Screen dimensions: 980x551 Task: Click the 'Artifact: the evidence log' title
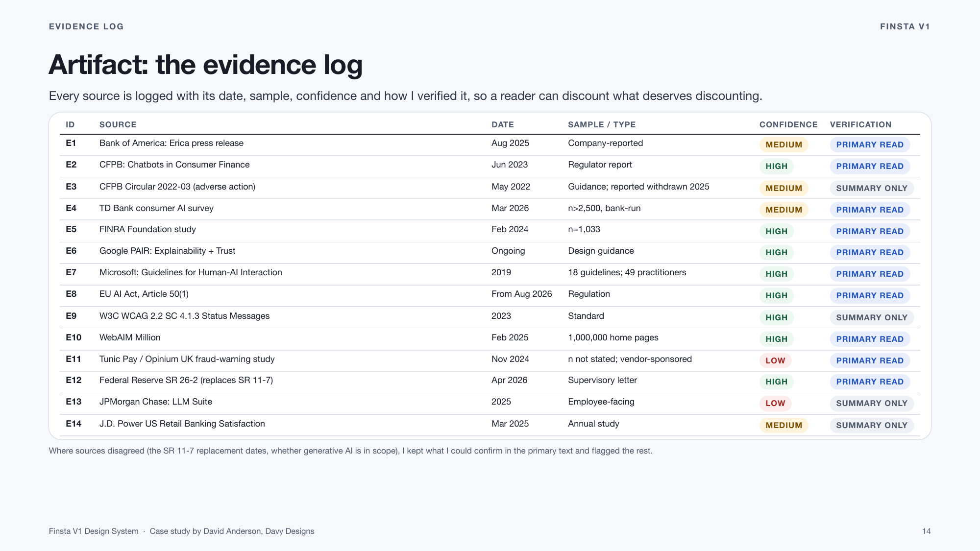(x=205, y=65)
